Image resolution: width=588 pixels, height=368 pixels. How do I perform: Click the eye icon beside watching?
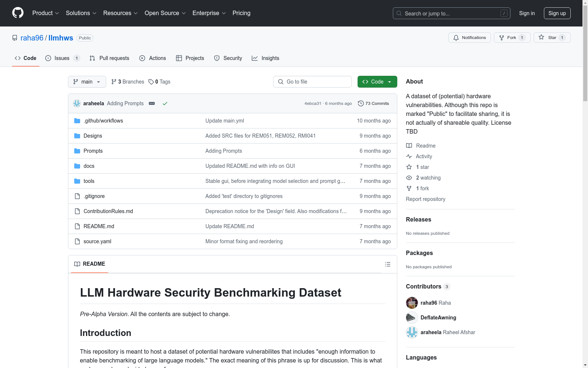[409, 178]
